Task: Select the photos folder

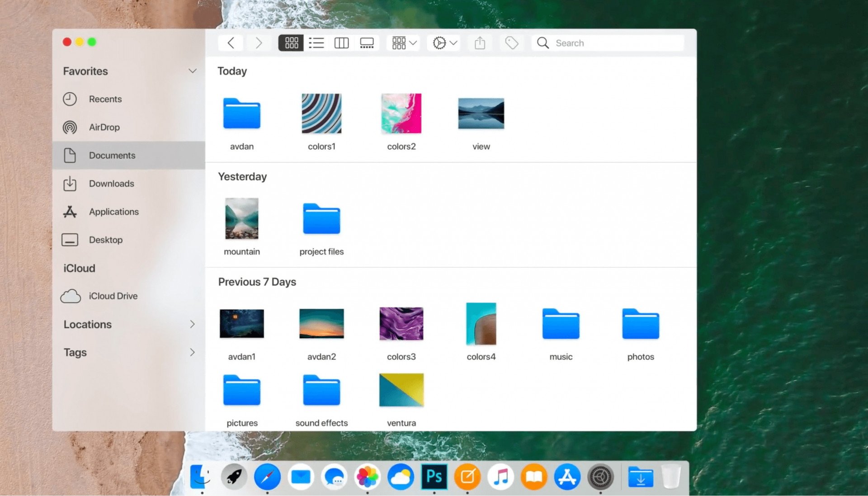Action: coord(641,324)
